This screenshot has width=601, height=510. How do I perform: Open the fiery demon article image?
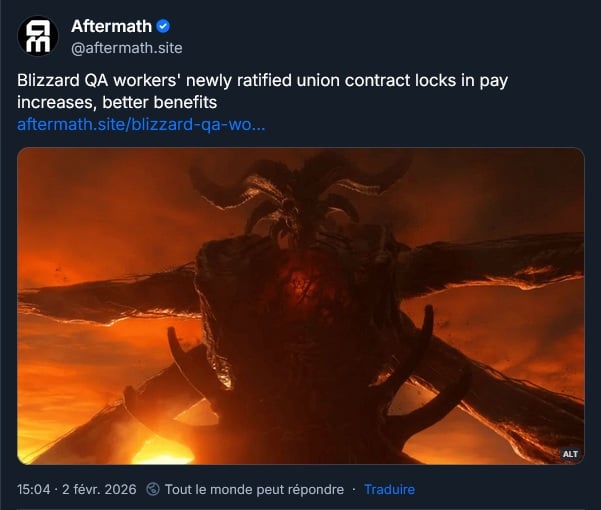(x=301, y=306)
